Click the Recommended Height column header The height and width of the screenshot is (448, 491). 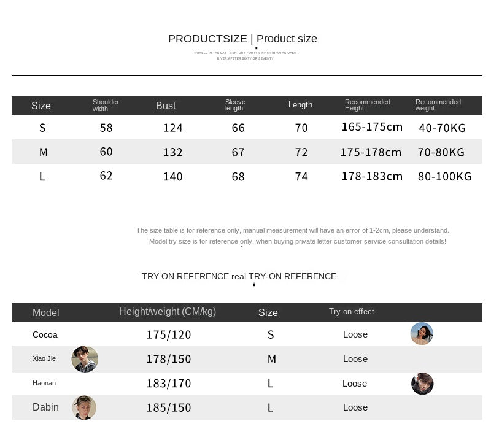pos(368,106)
